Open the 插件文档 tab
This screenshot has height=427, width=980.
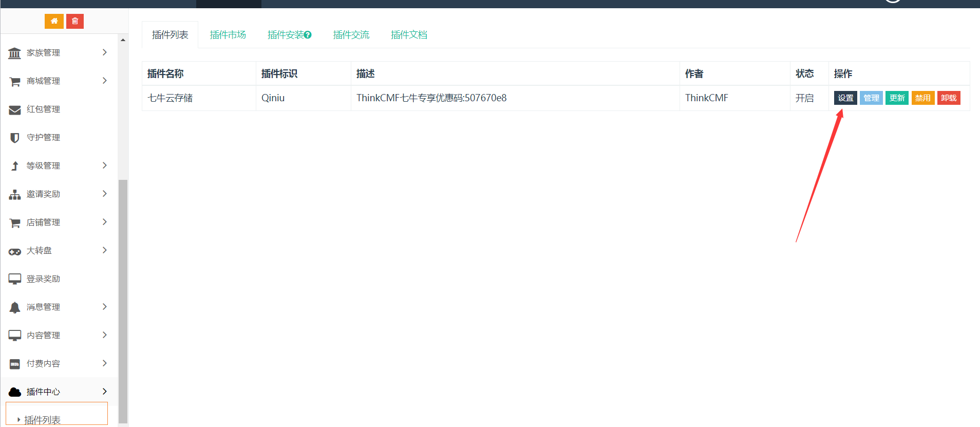tap(409, 35)
